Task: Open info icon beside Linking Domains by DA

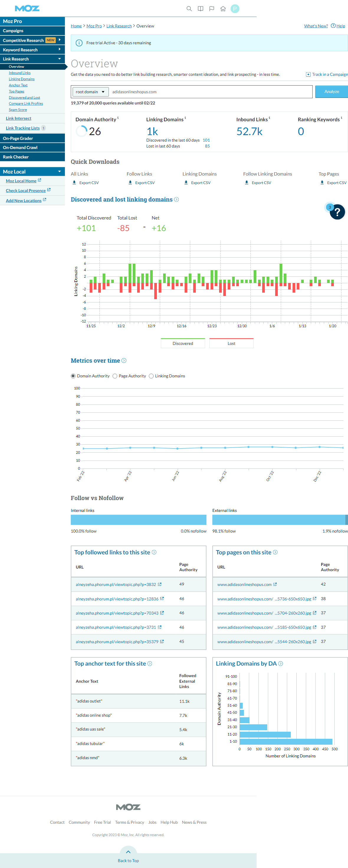Action: pyautogui.click(x=281, y=664)
